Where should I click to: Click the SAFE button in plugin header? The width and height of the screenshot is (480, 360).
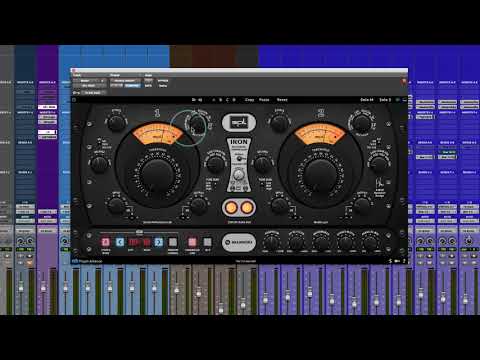point(149,86)
